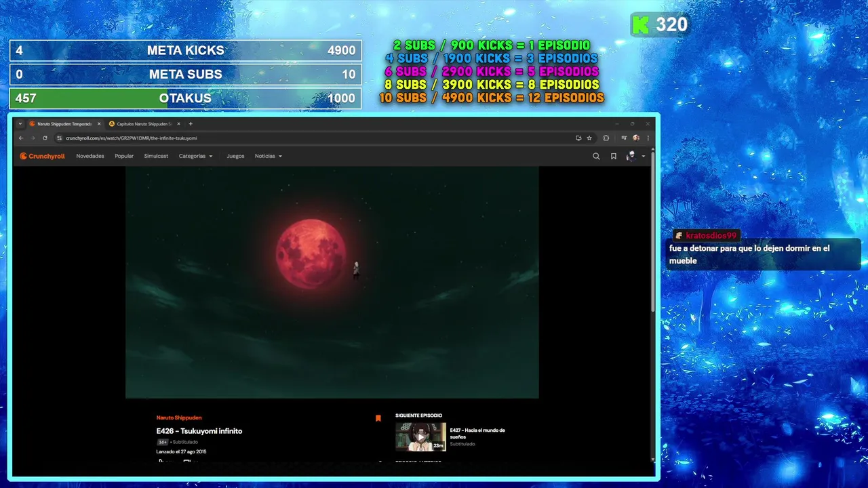Expand the Noticias dropdown menu
The width and height of the screenshot is (868, 488).
pos(268,156)
